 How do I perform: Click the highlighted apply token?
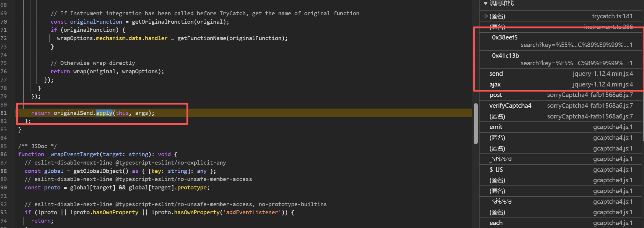pyautogui.click(x=104, y=113)
